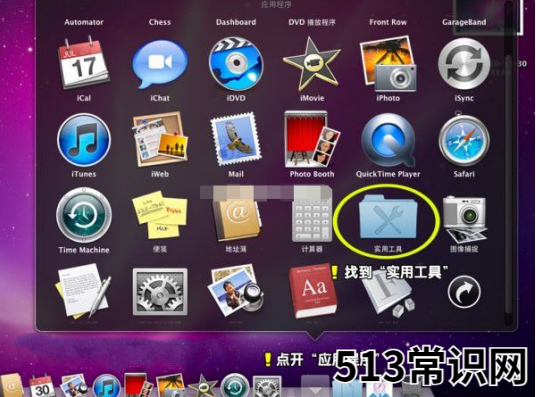The image size is (536, 397).
Task: Launch the Calculator app
Action: pos(311,215)
